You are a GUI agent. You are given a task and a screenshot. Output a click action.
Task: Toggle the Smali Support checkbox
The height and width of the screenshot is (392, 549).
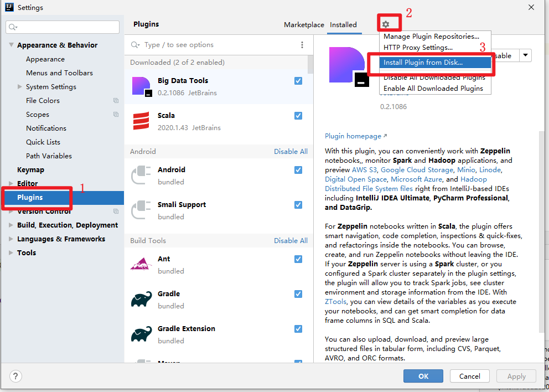click(298, 205)
